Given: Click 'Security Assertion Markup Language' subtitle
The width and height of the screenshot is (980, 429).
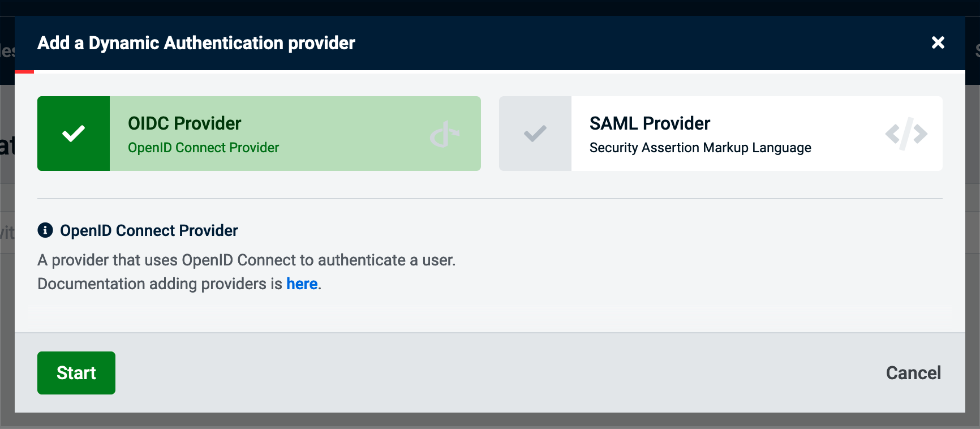Looking at the screenshot, I should [x=700, y=148].
